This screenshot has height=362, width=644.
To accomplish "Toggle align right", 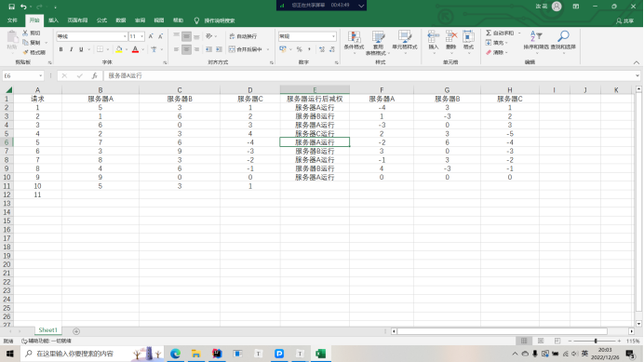I will 196,49.
